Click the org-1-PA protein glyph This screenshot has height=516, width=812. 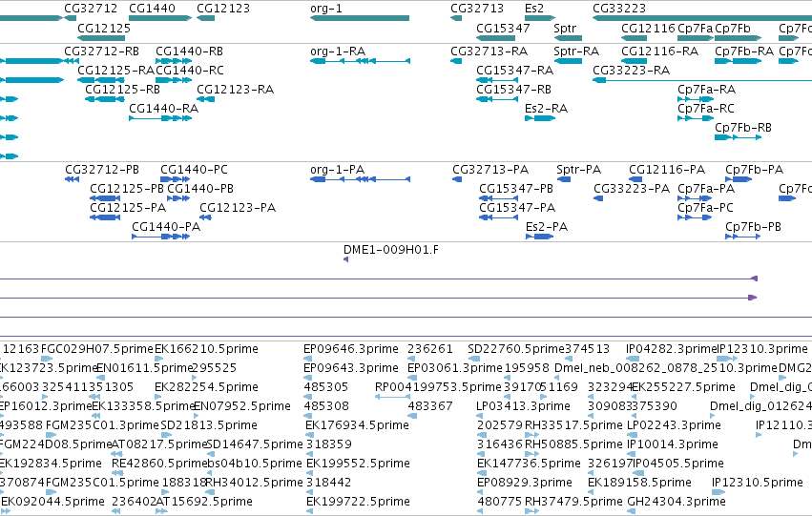click(360, 179)
